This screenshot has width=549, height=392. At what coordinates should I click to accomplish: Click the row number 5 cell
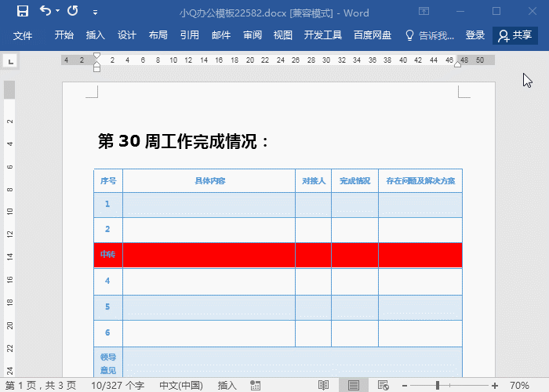click(x=108, y=307)
